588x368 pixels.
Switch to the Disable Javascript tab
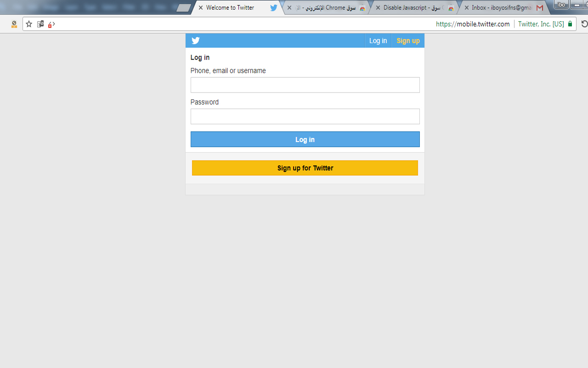[414, 8]
